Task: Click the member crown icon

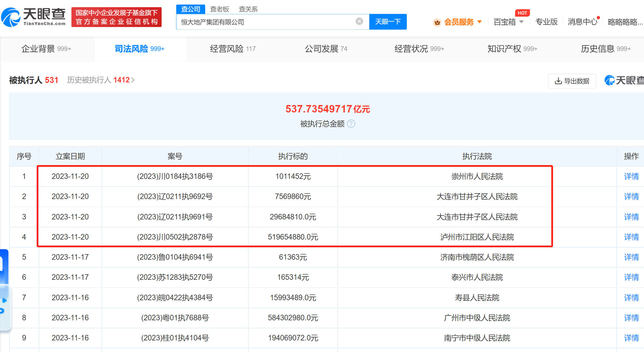Action: [437, 22]
